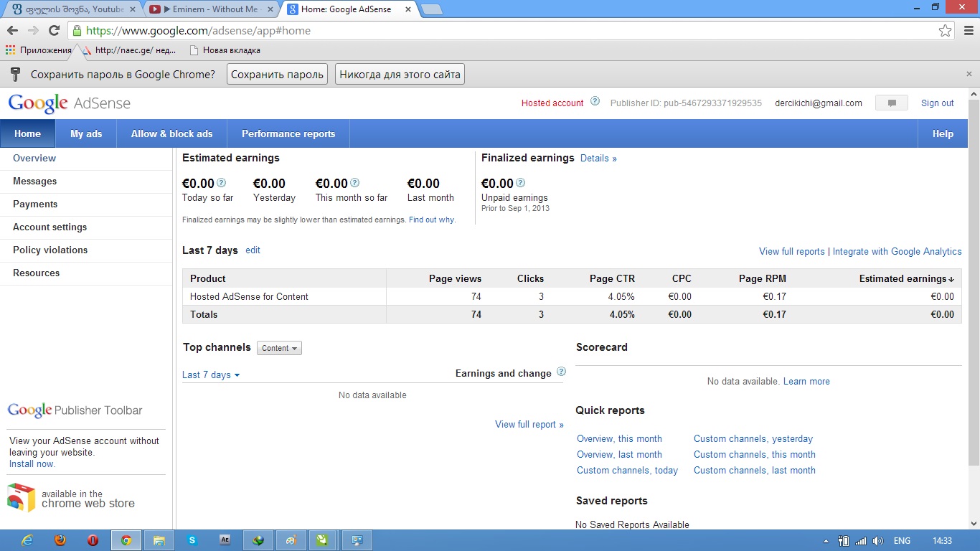Viewport: 980px width, 551px height.
Task: Click the help icon next to This month so far
Action: [354, 183]
